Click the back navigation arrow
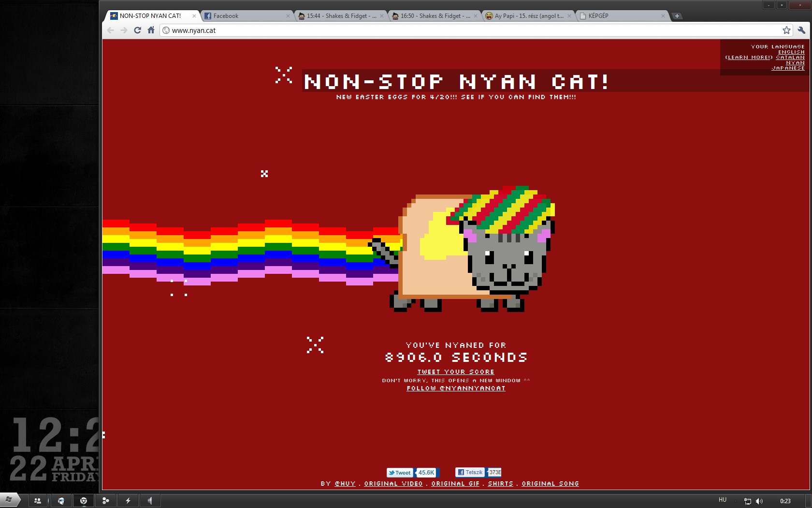Image resolution: width=812 pixels, height=508 pixels. 110,30
